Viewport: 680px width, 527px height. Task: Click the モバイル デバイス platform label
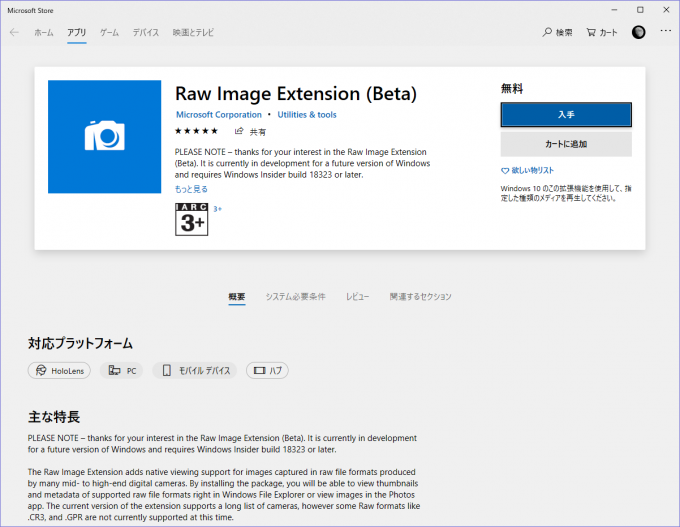click(204, 371)
